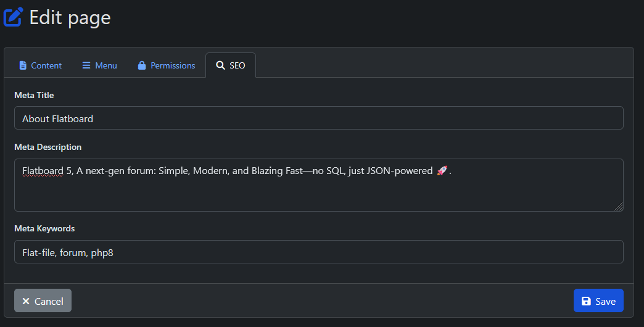Select the SEO tab label
The width and height of the screenshot is (644, 327).
pyautogui.click(x=237, y=65)
